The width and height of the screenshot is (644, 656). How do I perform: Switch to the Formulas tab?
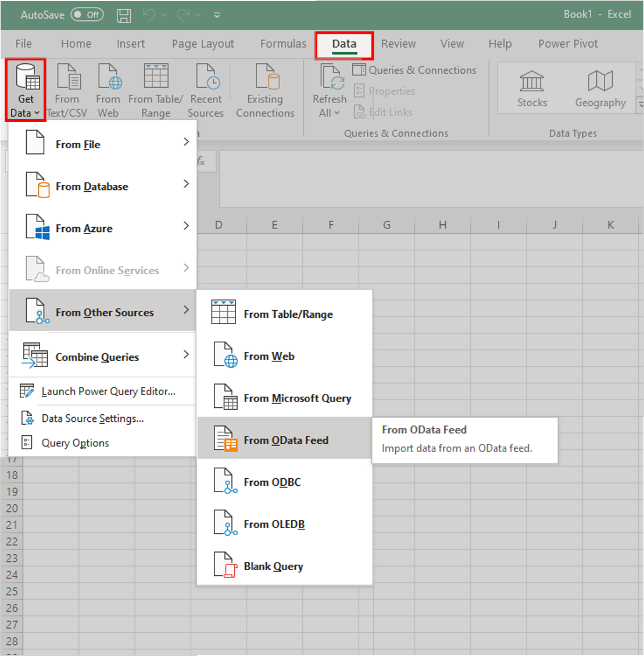point(283,44)
